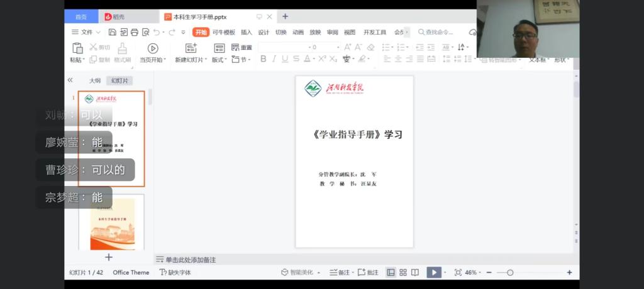This screenshot has width=644, height=289.
Task: Switch to 大纲 (Outline) pane tab
Action: [95, 80]
